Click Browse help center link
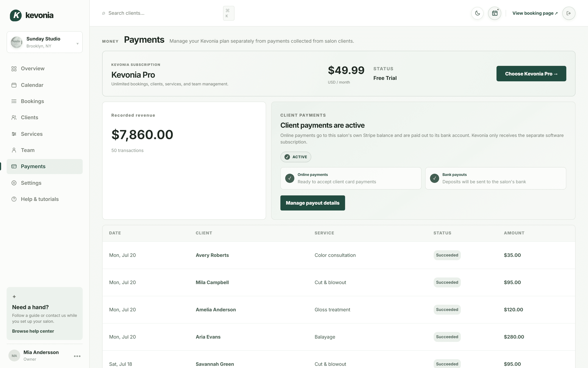Viewport: 588px width, 368px height. coord(33,331)
